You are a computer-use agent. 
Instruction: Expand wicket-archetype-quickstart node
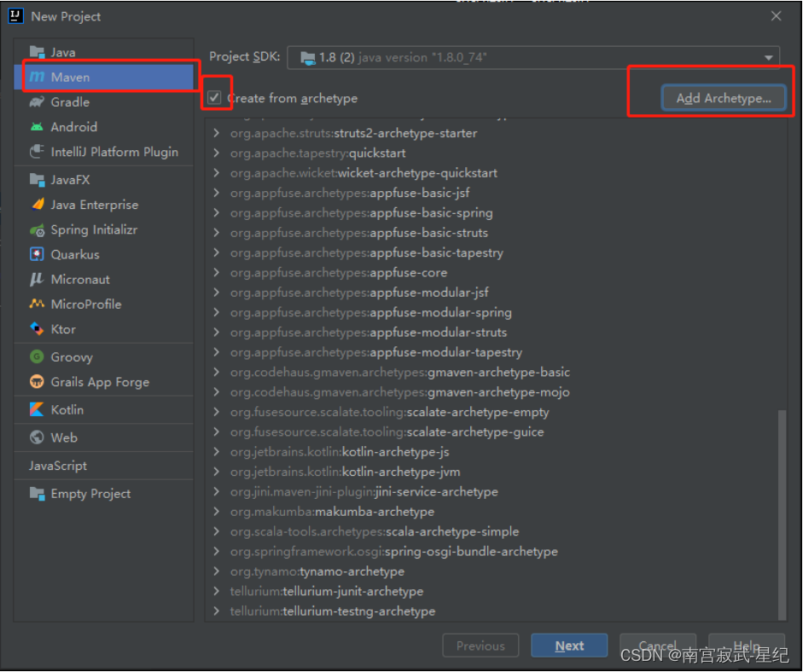pos(217,173)
